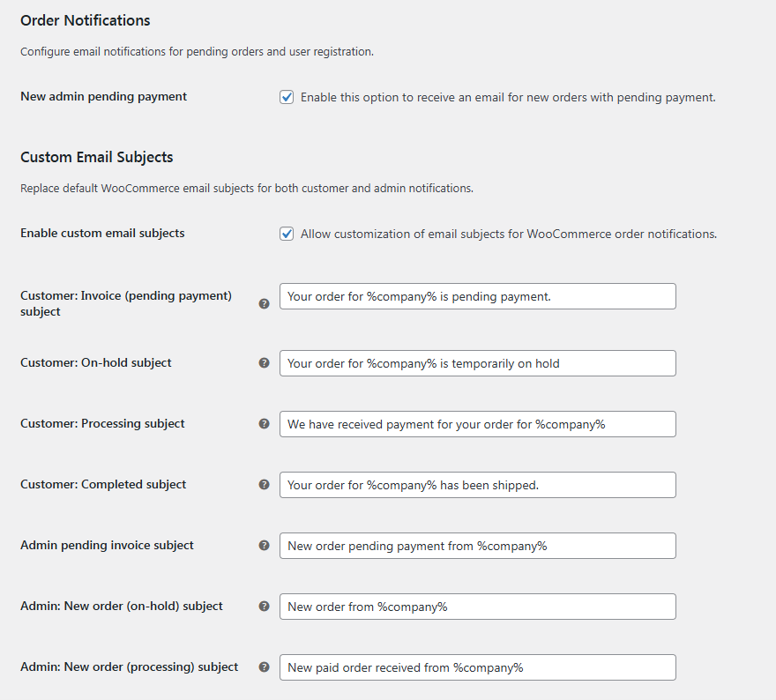Toggle the Enable custom email subjects checkbox

287,234
